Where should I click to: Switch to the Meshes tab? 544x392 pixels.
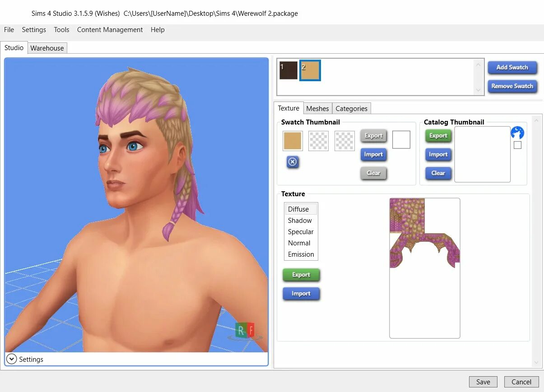317,108
